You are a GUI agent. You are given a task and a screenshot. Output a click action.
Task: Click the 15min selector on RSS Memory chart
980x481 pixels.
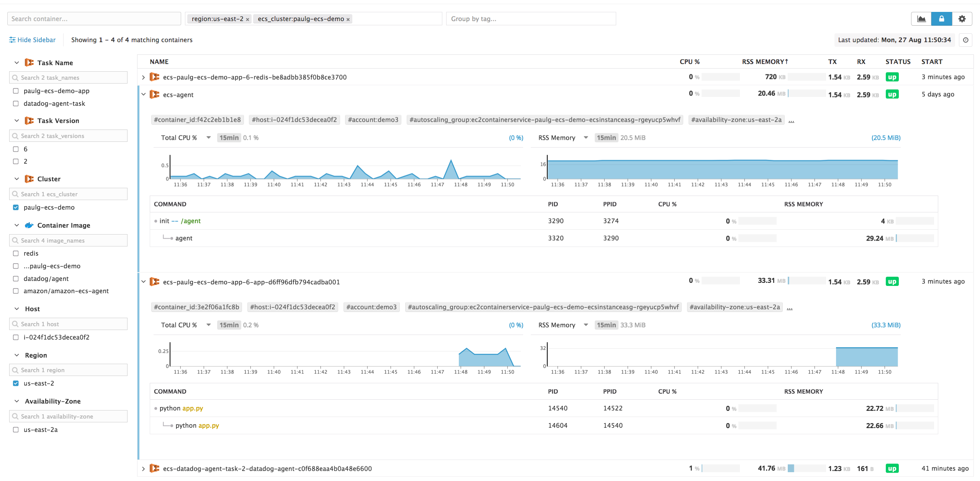point(606,138)
